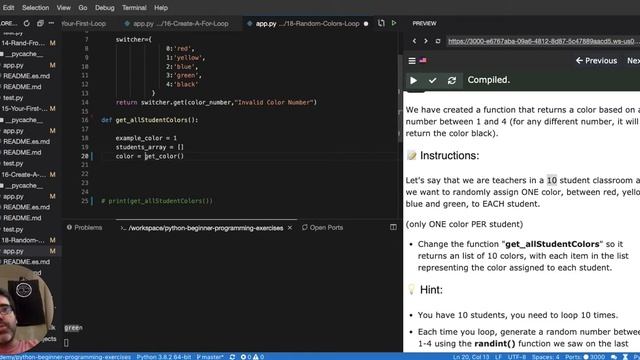
Task: Open README.md under 16-Create-A-... folder
Action: [x=22, y=218]
